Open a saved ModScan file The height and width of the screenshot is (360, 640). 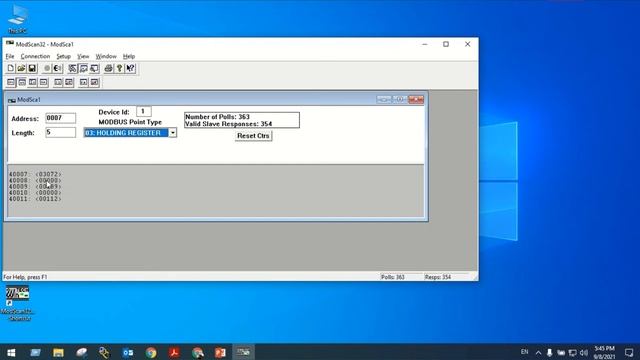click(21, 68)
